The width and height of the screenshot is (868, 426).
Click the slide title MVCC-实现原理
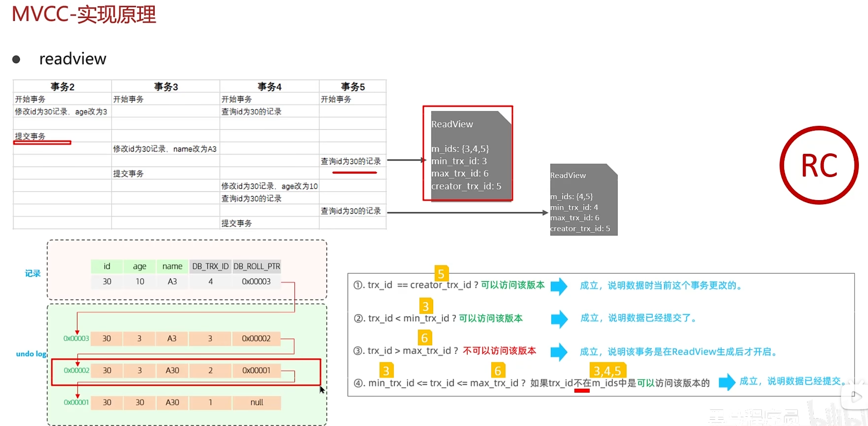tap(84, 15)
